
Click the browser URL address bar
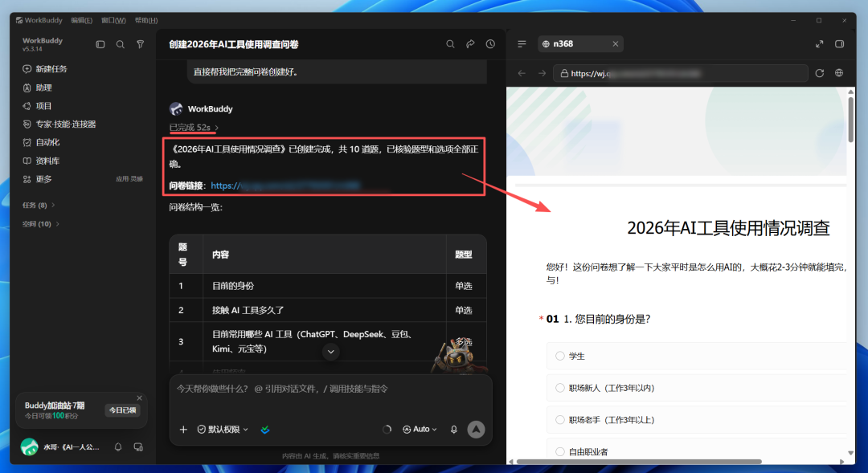(x=681, y=73)
